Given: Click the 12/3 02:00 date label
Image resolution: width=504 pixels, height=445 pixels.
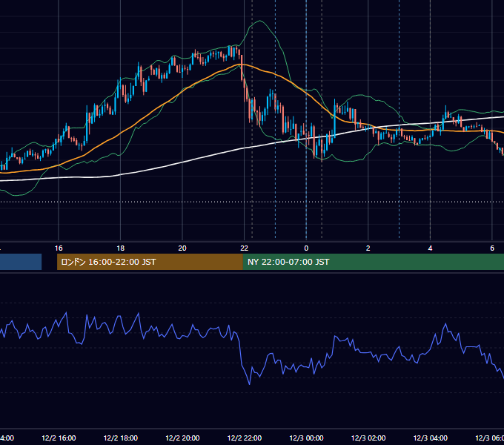Looking at the screenshot, I should pyautogui.click(x=368, y=438).
